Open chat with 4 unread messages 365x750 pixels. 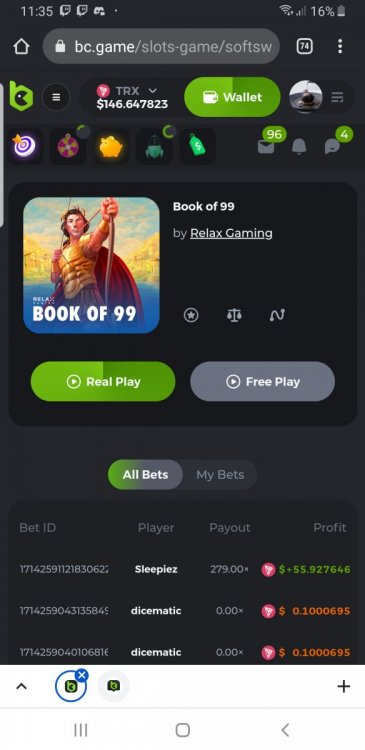pyautogui.click(x=333, y=146)
